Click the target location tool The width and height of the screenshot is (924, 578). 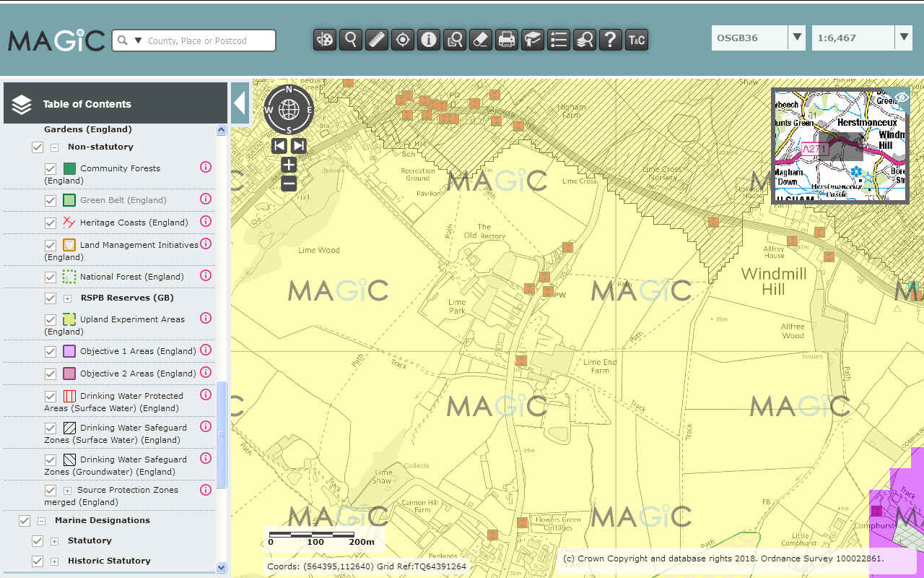click(403, 40)
